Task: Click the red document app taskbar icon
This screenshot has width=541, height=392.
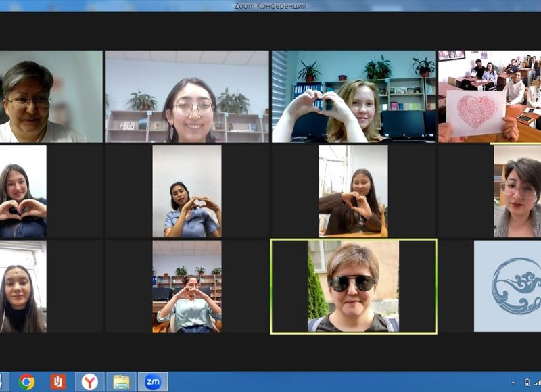Action: tap(58, 382)
